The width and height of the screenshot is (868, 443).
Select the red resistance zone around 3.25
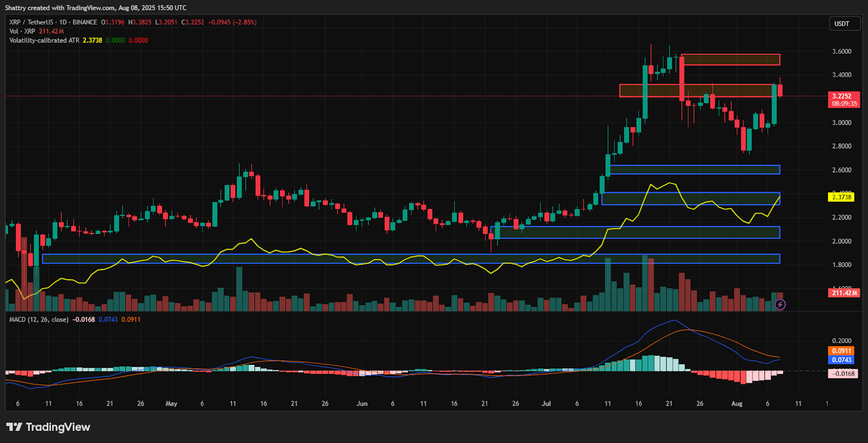pyautogui.click(x=699, y=90)
